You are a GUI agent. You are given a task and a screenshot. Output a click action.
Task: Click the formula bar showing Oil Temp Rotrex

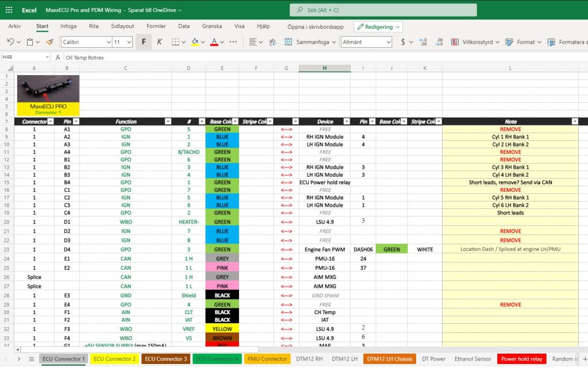[326, 57]
